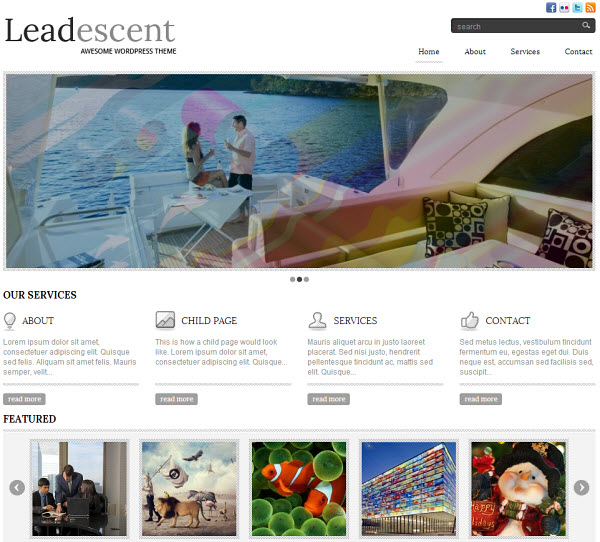Click the person icon beside Services
600x542 pixels.
[317, 320]
